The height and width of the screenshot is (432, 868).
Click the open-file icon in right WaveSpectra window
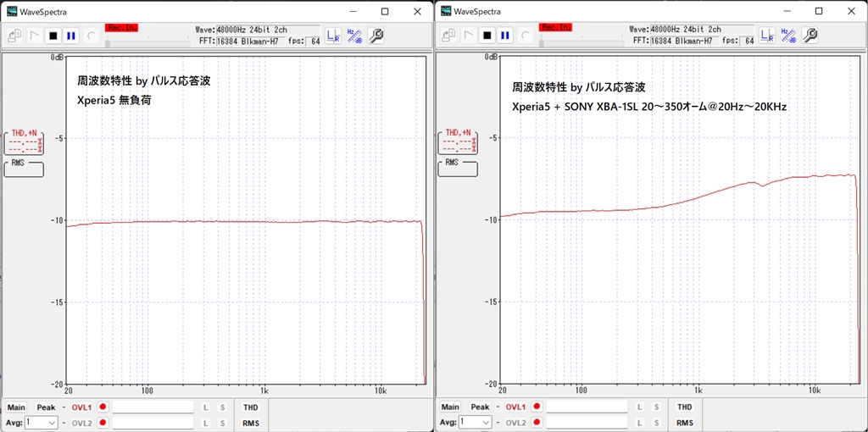448,36
